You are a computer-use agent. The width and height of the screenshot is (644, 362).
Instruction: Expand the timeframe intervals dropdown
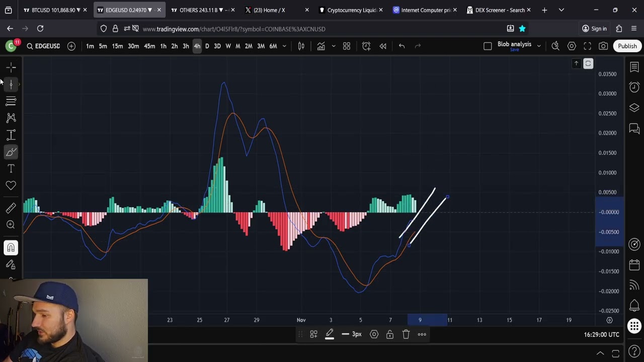coord(284,46)
